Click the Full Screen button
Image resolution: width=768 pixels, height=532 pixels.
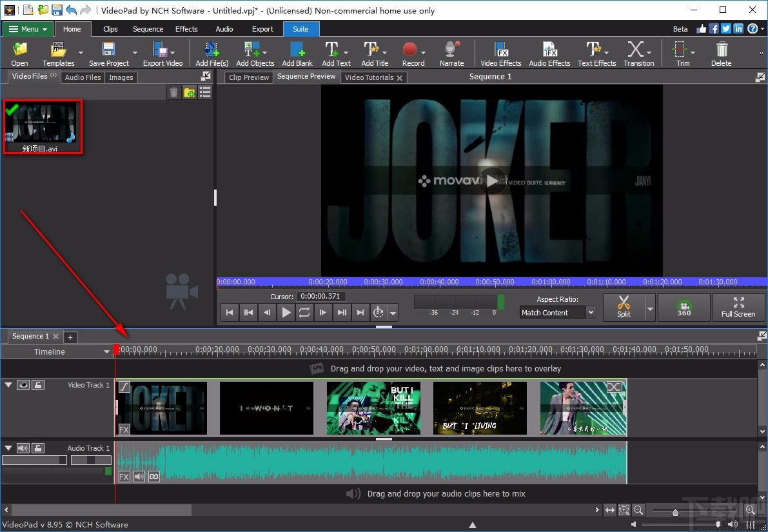[x=739, y=308]
